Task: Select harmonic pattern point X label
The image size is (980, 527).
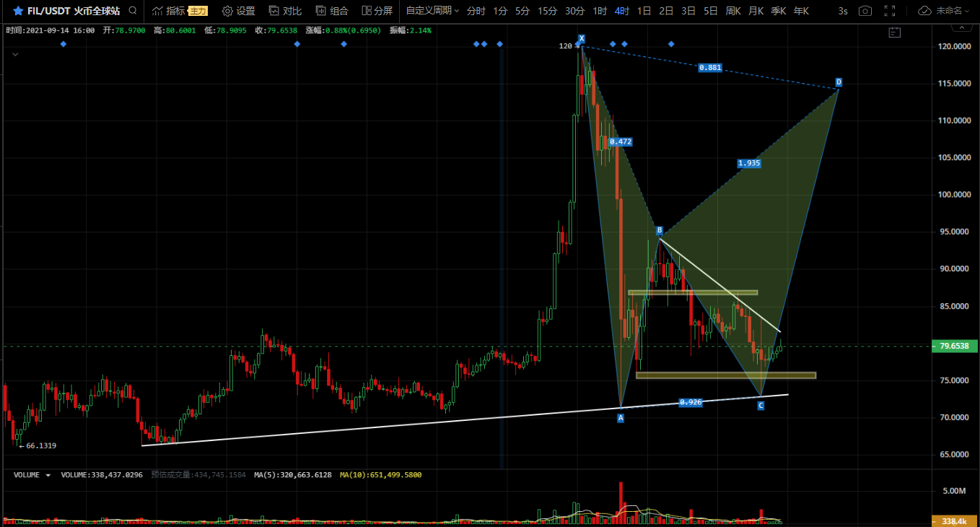Action: 582,38
